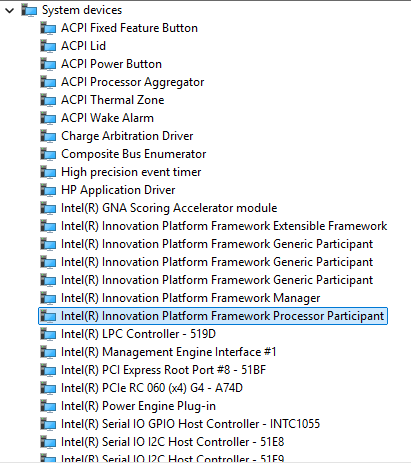Select the ACPI Wake Alarm device
Viewport: 411px width, 464px height.
pyautogui.click(x=107, y=118)
